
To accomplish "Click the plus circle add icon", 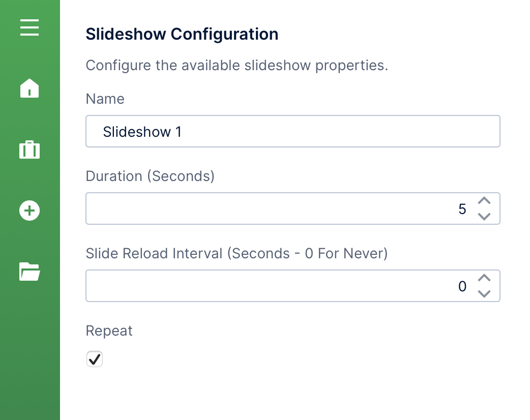I will (30, 211).
